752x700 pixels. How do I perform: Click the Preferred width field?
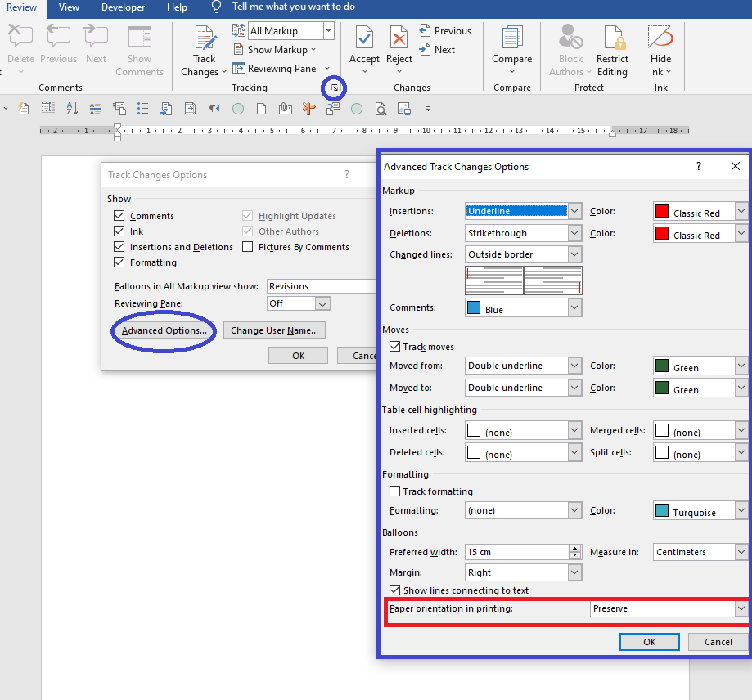(x=516, y=552)
